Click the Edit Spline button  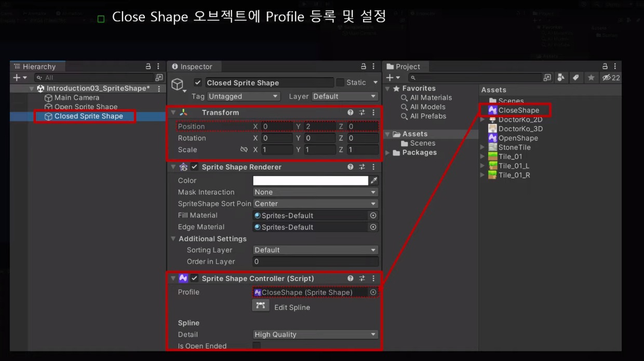(x=280, y=307)
